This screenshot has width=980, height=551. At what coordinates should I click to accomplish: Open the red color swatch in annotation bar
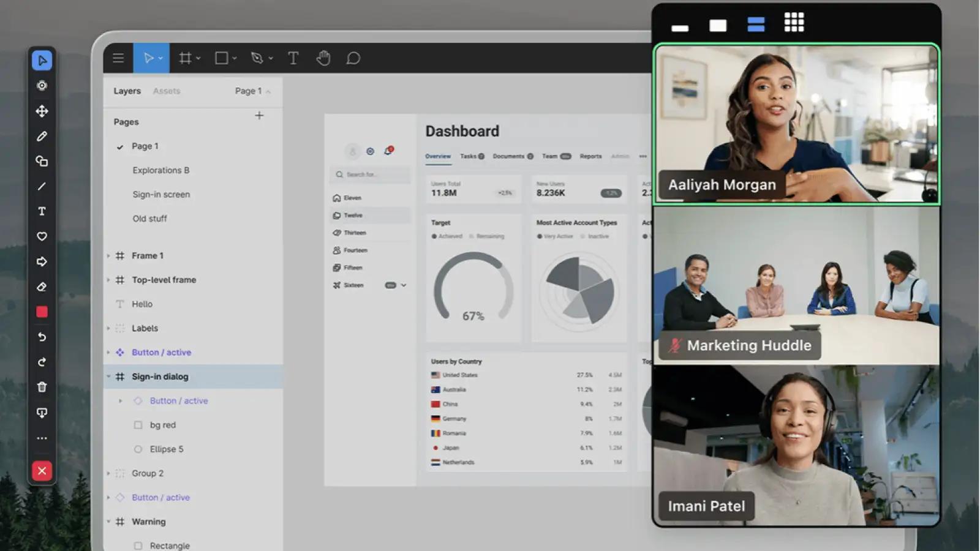coord(42,312)
